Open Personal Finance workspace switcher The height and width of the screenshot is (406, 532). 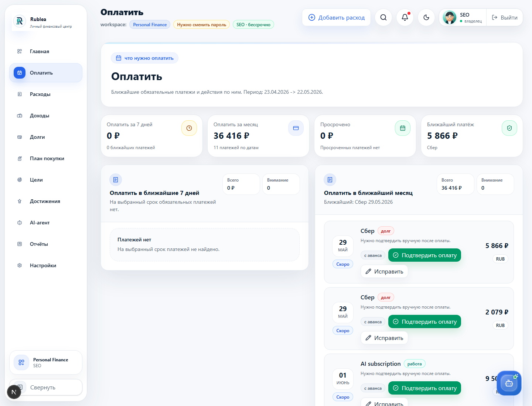46,362
